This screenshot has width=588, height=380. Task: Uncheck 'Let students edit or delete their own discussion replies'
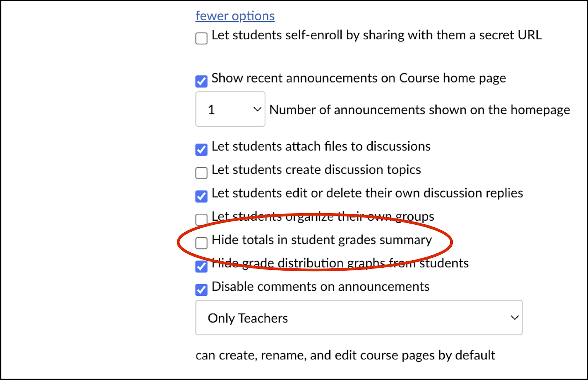[x=201, y=196]
